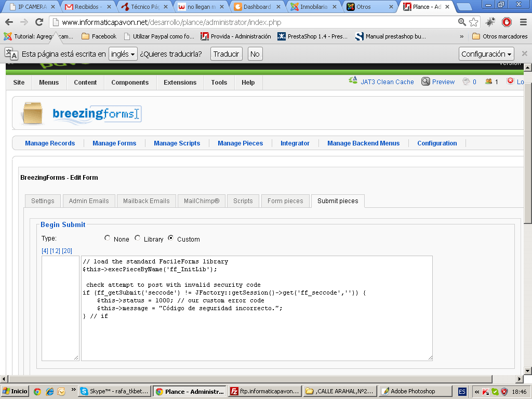The image size is (532, 399).
Task: Open Skype taskbar button
Action: point(114,392)
